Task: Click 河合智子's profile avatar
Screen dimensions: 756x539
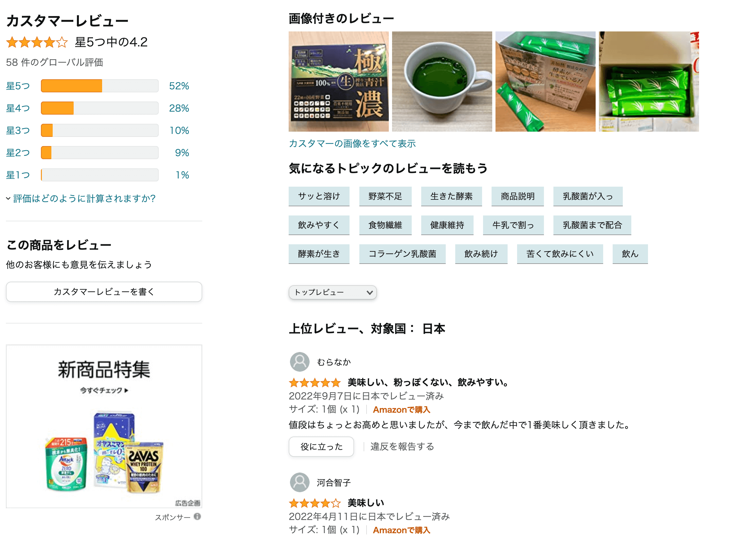Action: click(299, 482)
